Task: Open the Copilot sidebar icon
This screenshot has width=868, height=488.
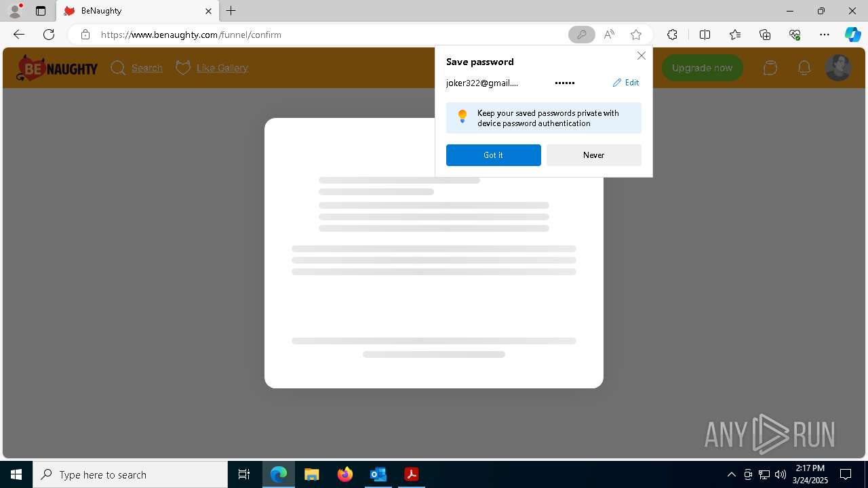Action: pos(852,35)
